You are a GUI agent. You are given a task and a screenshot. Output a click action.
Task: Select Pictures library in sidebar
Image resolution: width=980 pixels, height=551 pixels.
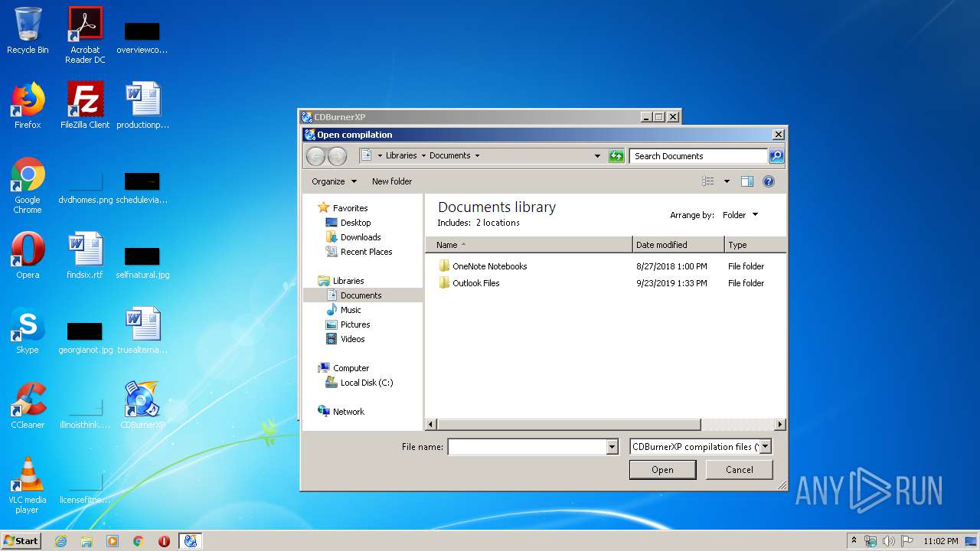355,324
